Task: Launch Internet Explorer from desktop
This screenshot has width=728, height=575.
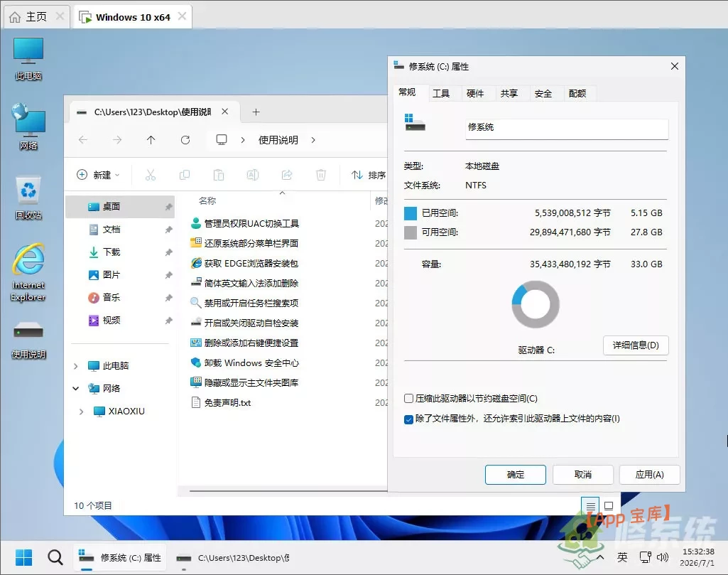Action: (x=28, y=272)
